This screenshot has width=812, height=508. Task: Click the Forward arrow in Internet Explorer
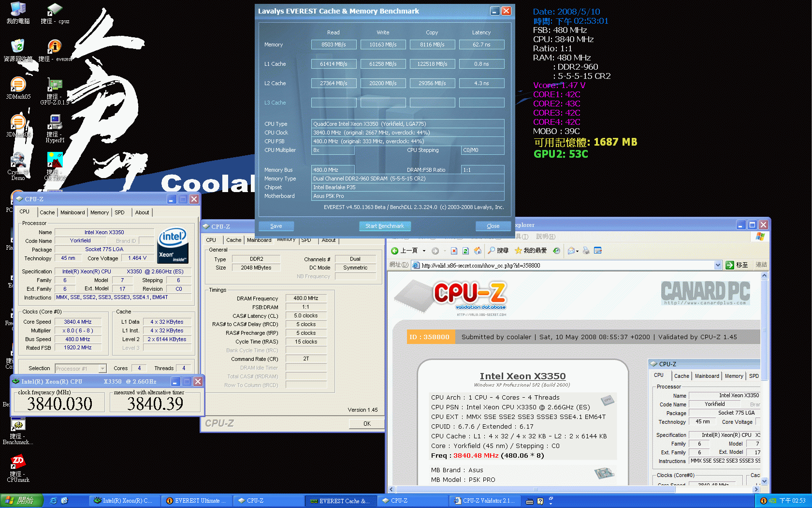point(435,251)
